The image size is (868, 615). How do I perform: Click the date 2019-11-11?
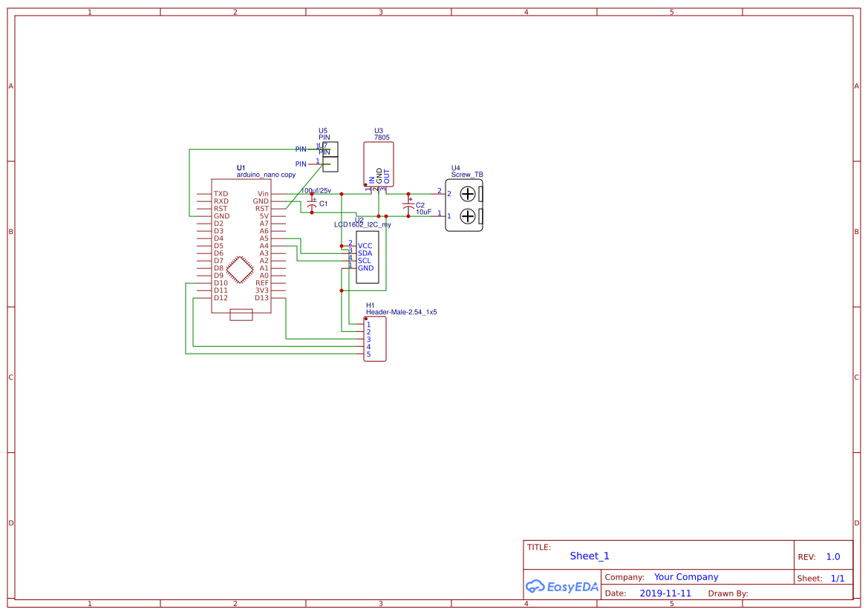pos(665,593)
